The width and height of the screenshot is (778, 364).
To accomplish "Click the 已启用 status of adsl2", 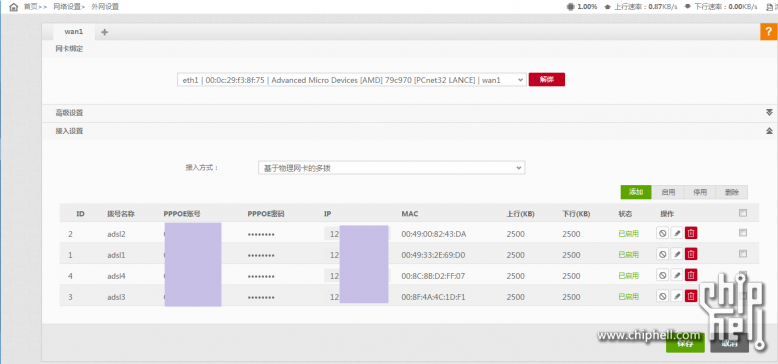I will (628, 234).
